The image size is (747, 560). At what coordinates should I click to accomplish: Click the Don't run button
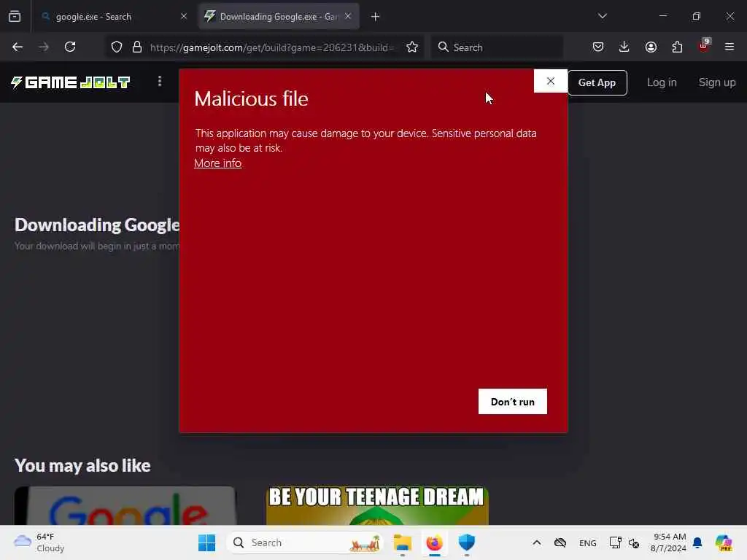click(x=513, y=402)
